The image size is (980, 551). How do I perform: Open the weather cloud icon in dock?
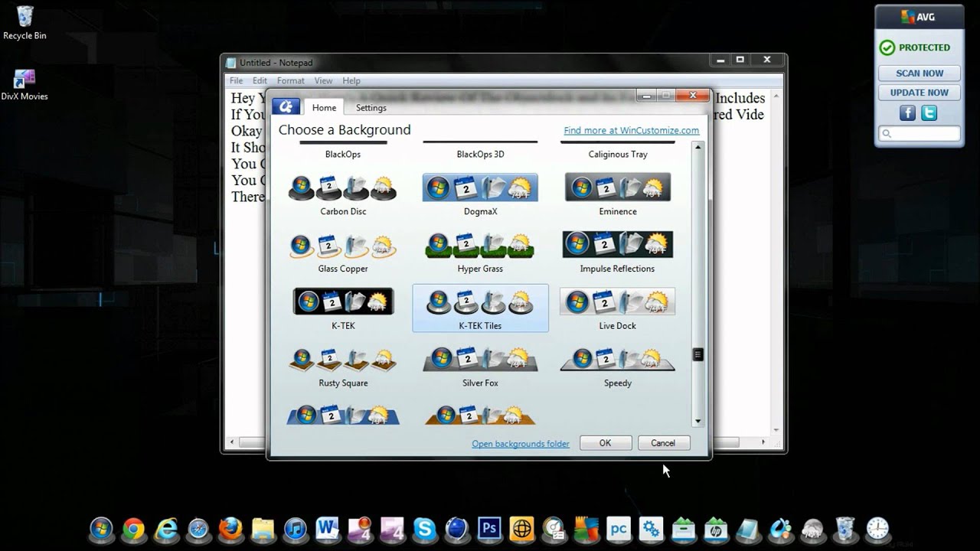[812, 529]
